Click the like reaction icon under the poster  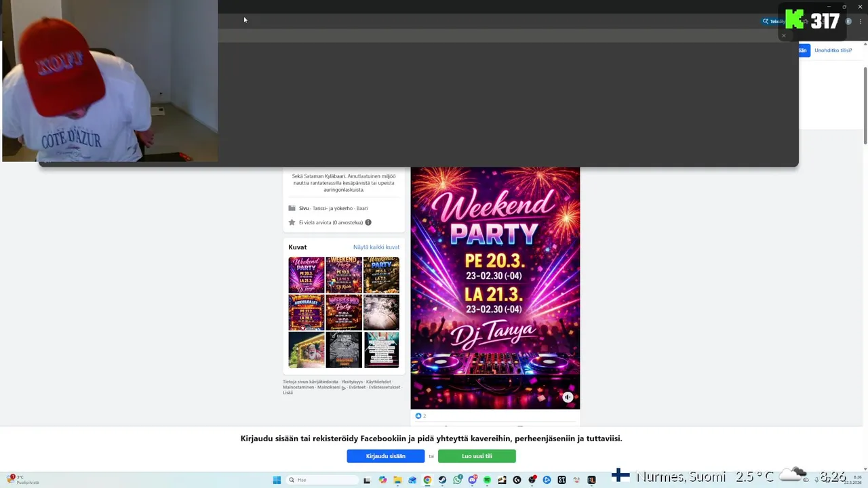418,415
